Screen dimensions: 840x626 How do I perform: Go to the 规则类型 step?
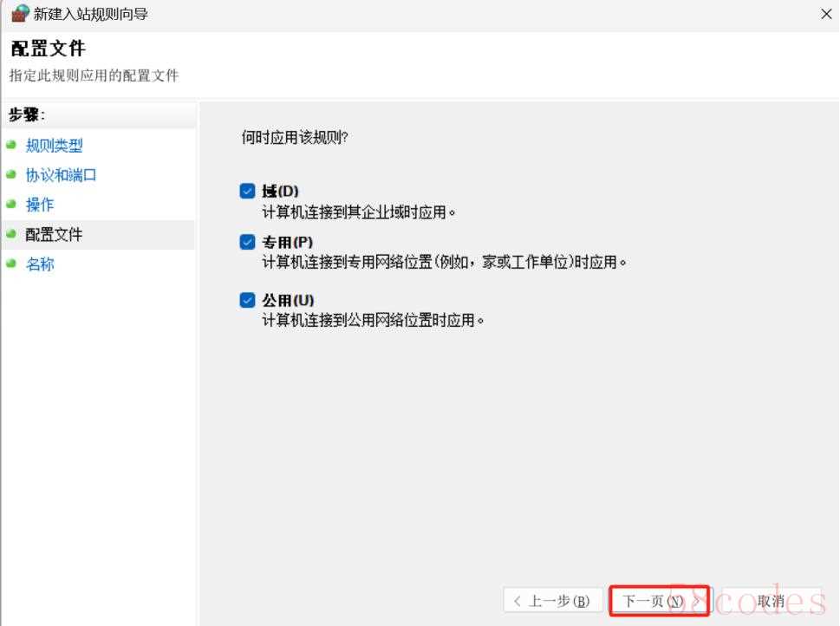(54, 146)
